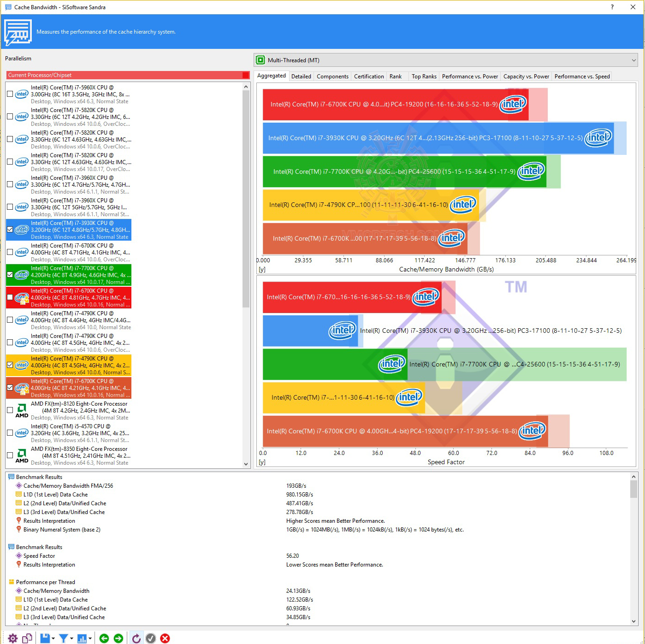Switch to the Aggregated tab

click(x=272, y=76)
